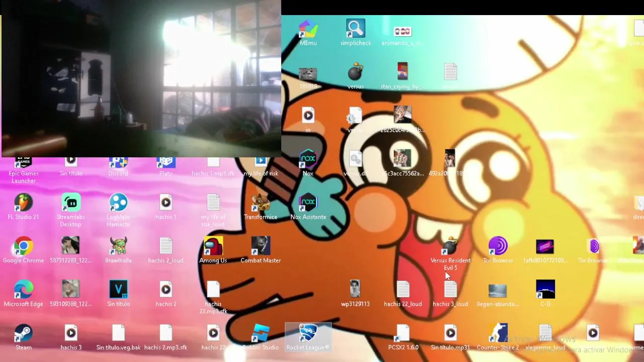Select the hachis 2_loud file
The width and height of the screenshot is (644, 362).
tap(166, 250)
